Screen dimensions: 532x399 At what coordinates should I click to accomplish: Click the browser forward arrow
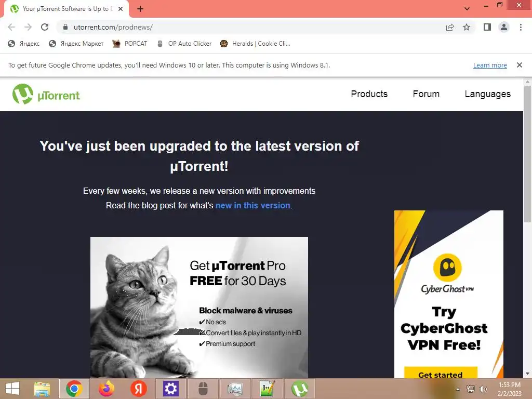pyautogui.click(x=28, y=27)
